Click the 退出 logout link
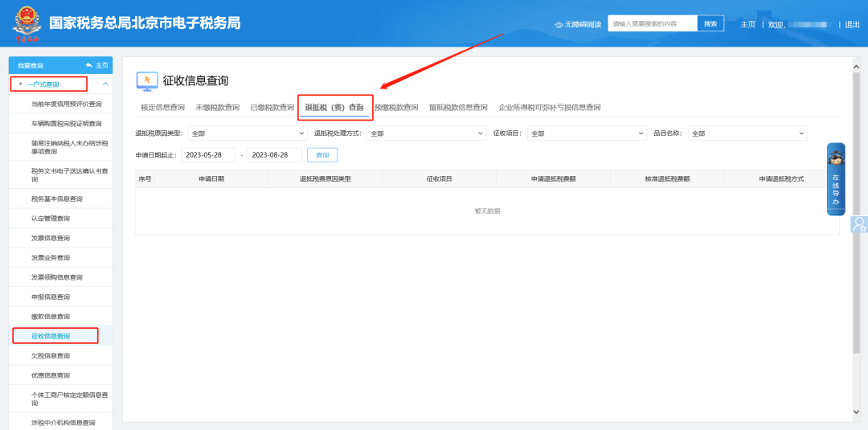Screen dimensions: 868x430 (x=853, y=24)
